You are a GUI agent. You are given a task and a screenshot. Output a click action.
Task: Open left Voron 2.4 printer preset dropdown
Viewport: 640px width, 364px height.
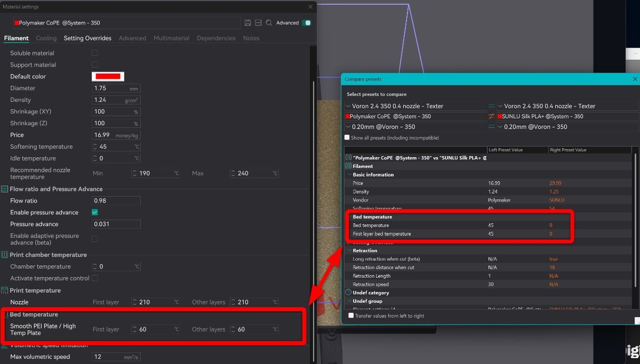pos(415,106)
